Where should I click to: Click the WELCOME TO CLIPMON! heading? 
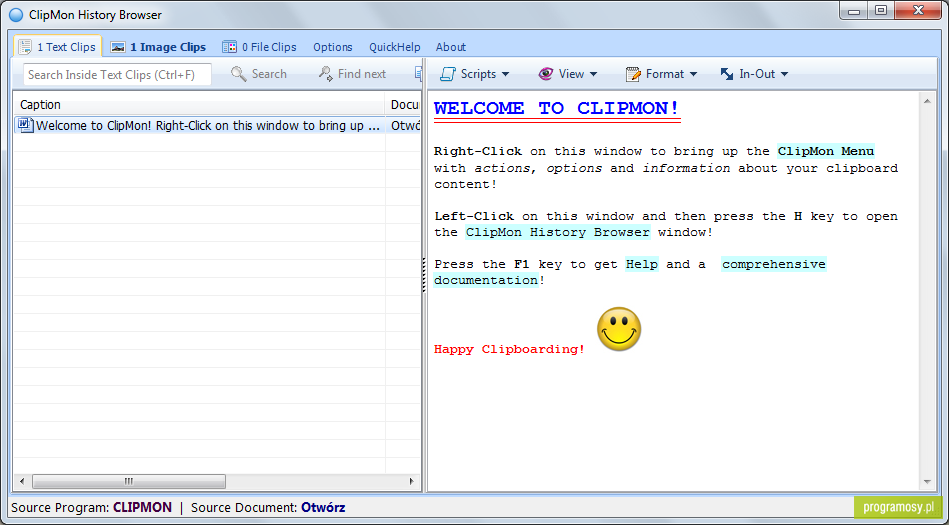tap(557, 108)
